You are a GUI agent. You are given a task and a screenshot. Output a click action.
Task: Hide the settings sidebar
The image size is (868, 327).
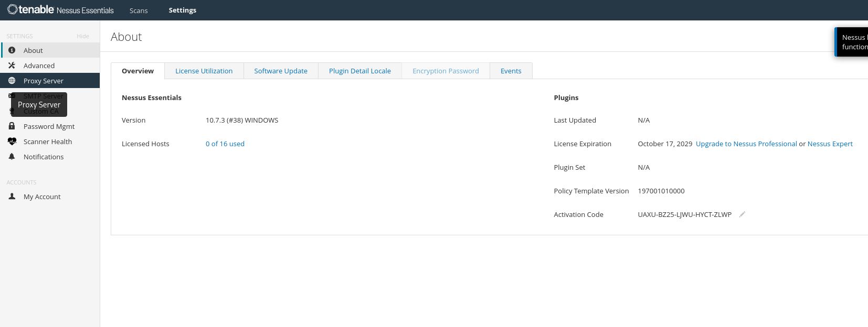(83, 36)
